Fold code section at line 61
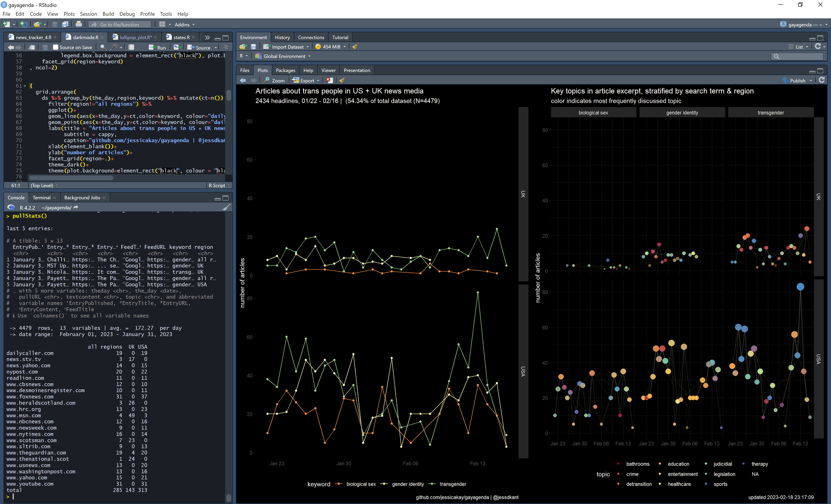 click(25, 86)
